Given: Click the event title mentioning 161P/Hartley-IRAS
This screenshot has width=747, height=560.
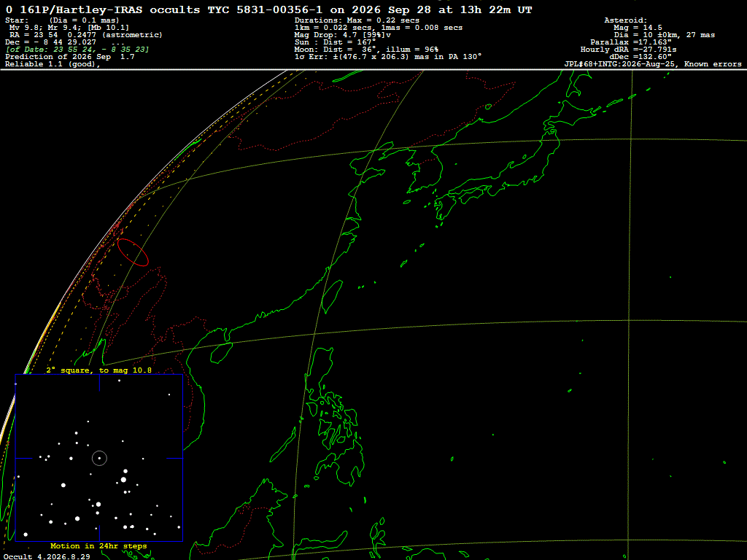Looking at the screenshot, I should [x=268, y=10].
